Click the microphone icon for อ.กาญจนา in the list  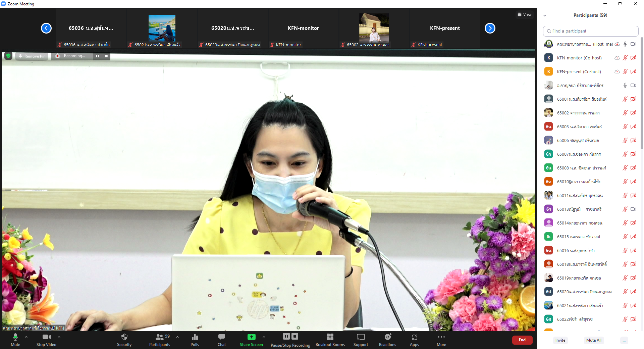(625, 85)
